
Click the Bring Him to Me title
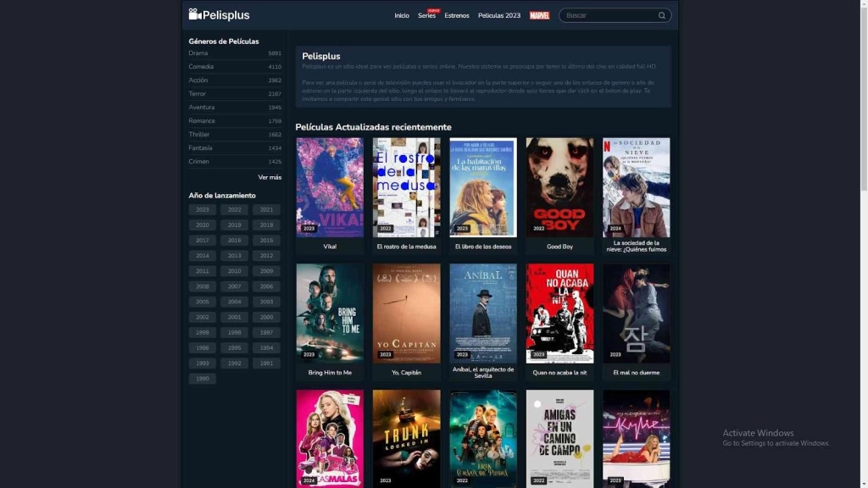(330, 373)
